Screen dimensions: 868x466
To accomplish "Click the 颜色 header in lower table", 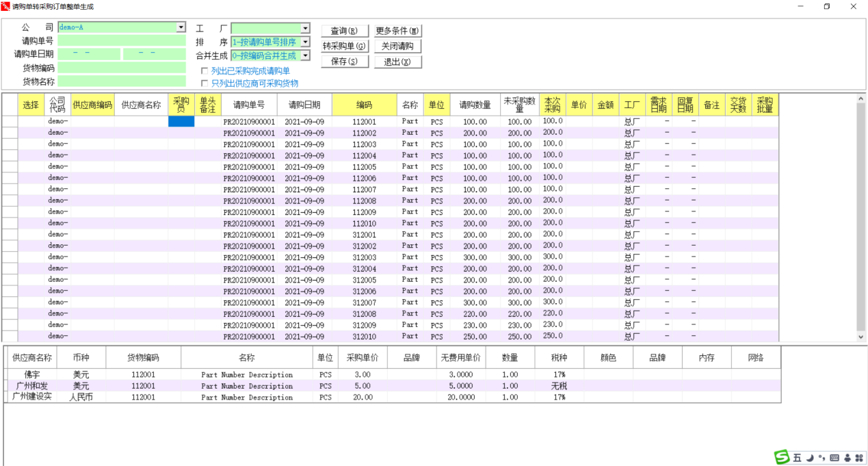I will point(608,357).
